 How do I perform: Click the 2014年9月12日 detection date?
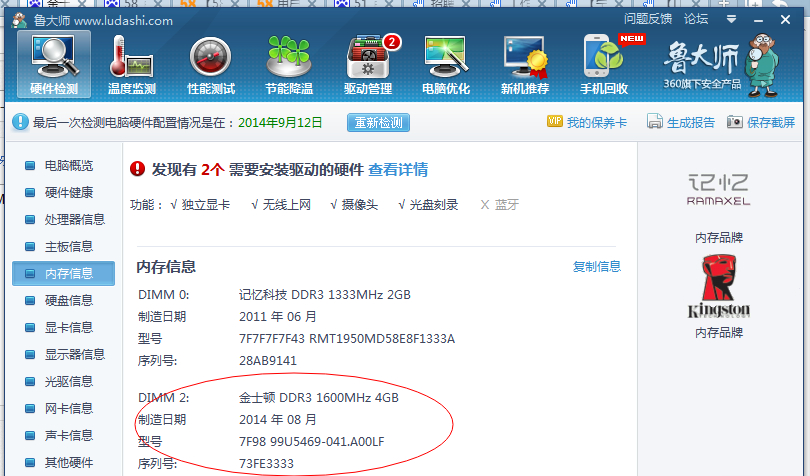point(280,122)
